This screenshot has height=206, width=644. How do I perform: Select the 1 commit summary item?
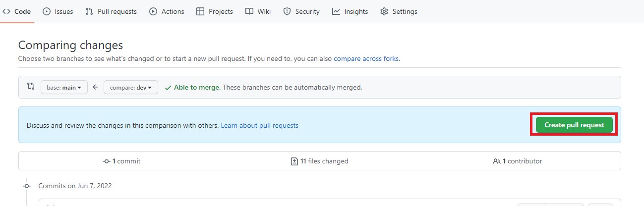121,161
